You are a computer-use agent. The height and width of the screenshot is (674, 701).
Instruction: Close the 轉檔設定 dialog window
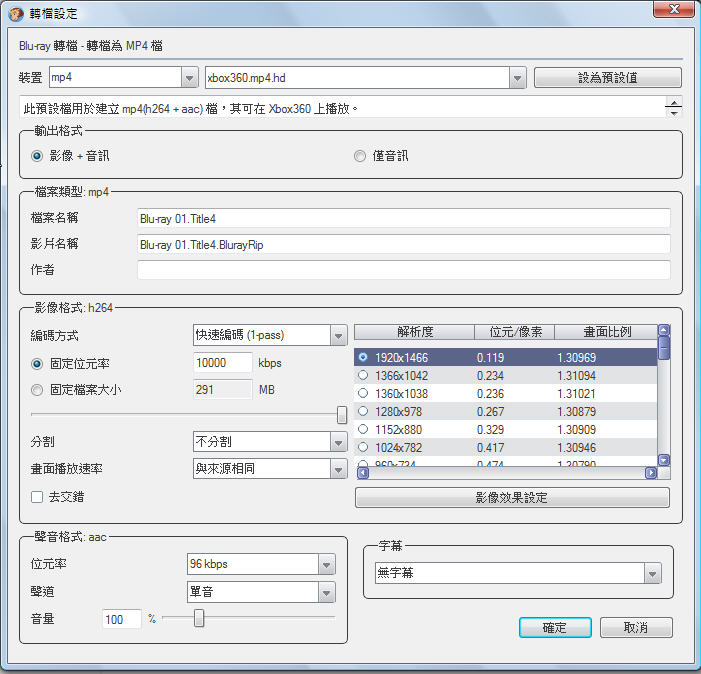674,12
